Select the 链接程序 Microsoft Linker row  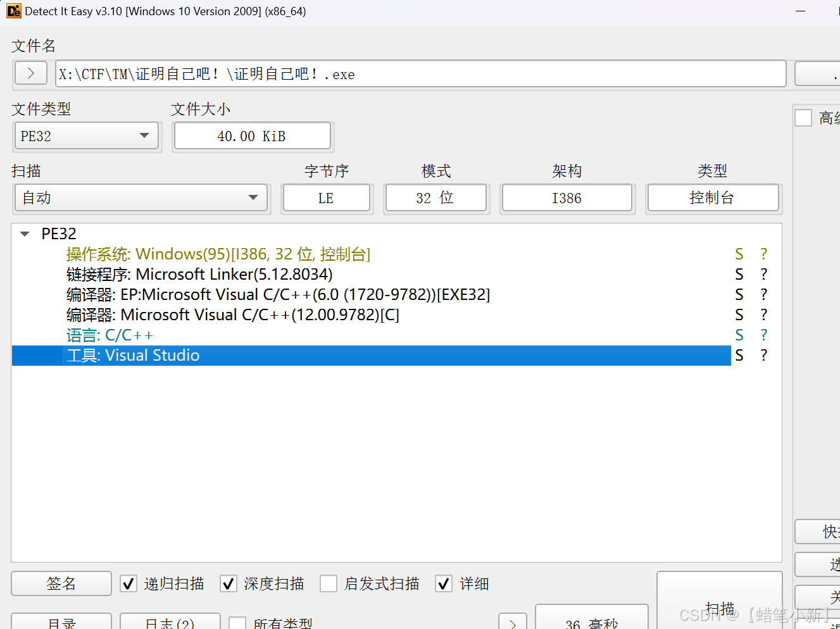point(371,275)
